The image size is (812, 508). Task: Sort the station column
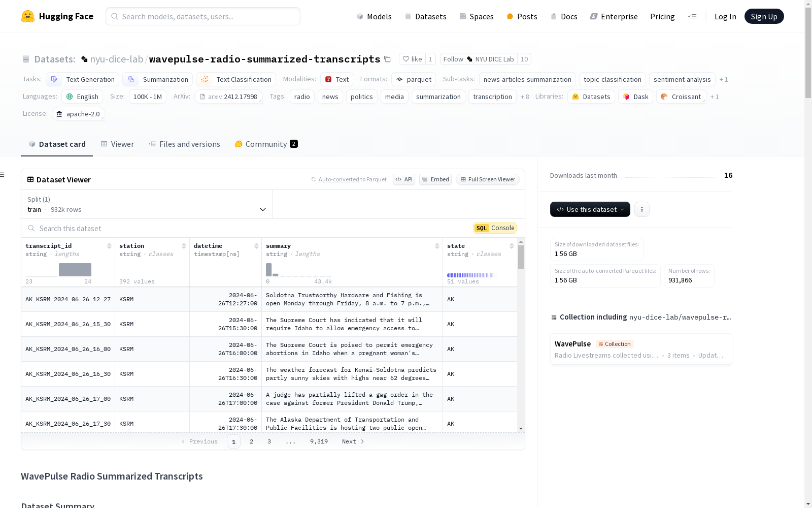(184, 246)
